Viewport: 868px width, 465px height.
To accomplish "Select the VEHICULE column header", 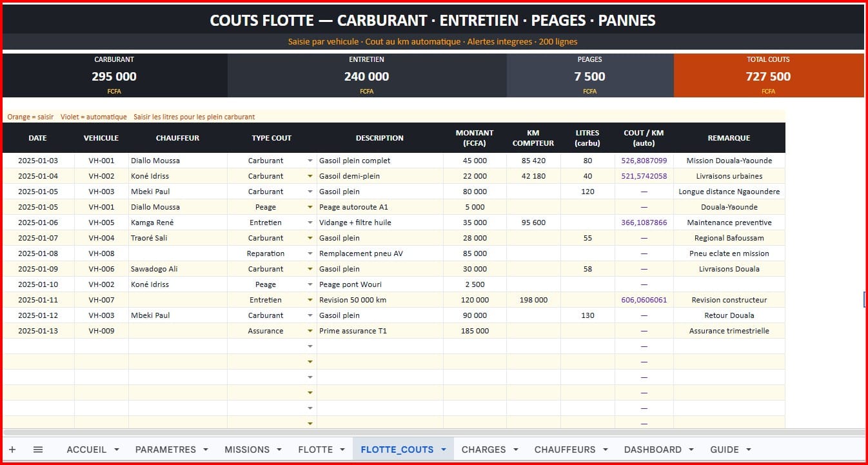I will point(101,138).
